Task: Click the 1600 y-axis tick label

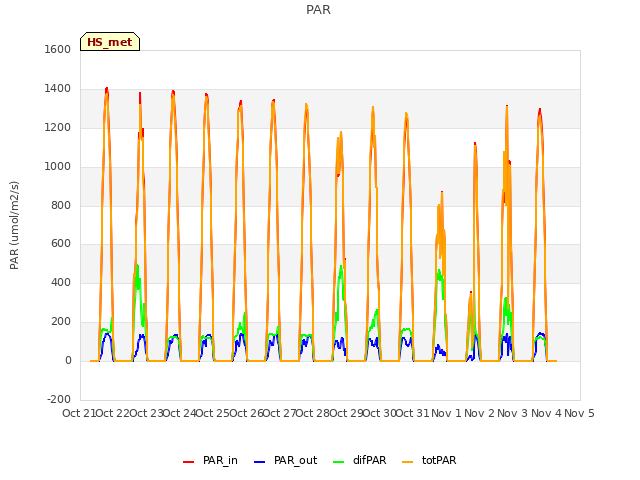Action: [58, 49]
